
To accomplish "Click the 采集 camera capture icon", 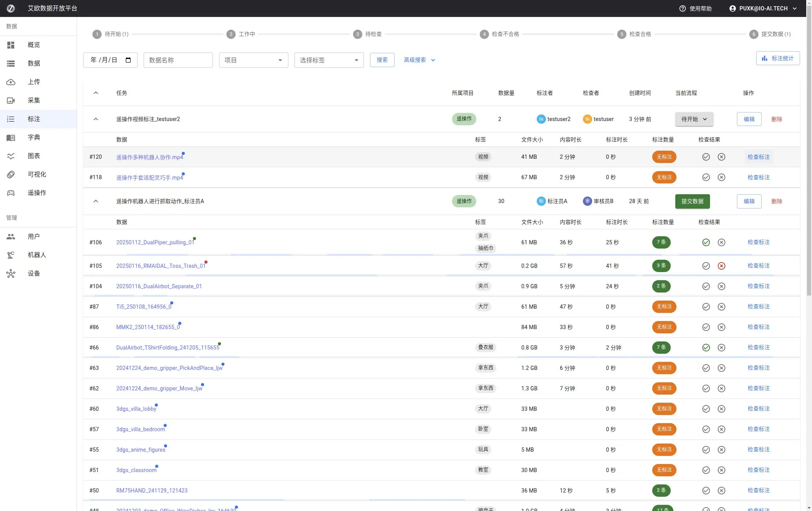I will 11,101.
